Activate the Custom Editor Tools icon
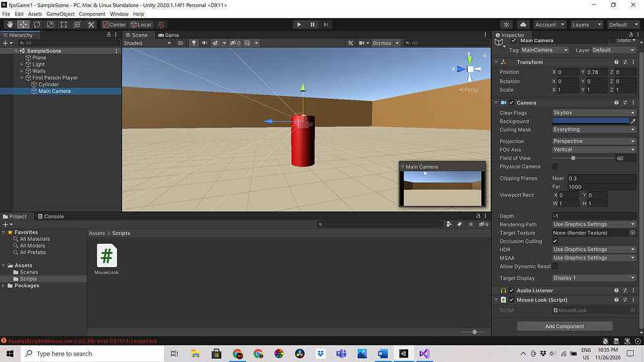 click(90, 25)
